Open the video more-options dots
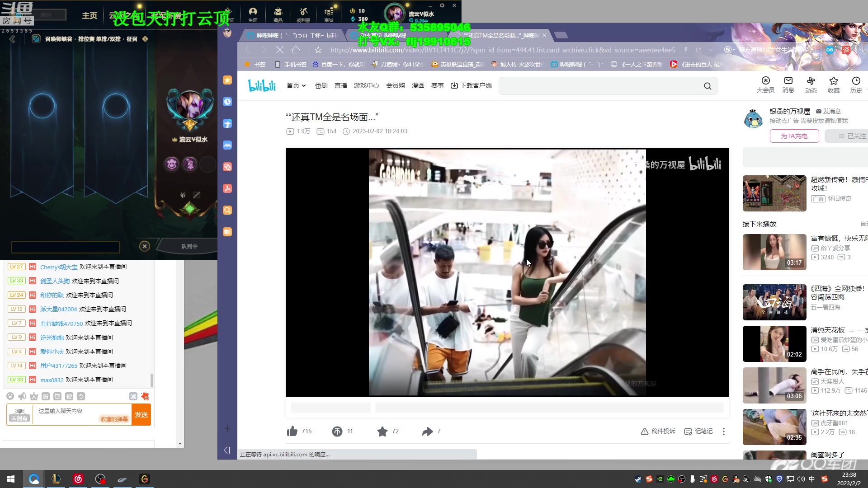The height and width of the screenshot is (488, 868). (x=724, y=432)
